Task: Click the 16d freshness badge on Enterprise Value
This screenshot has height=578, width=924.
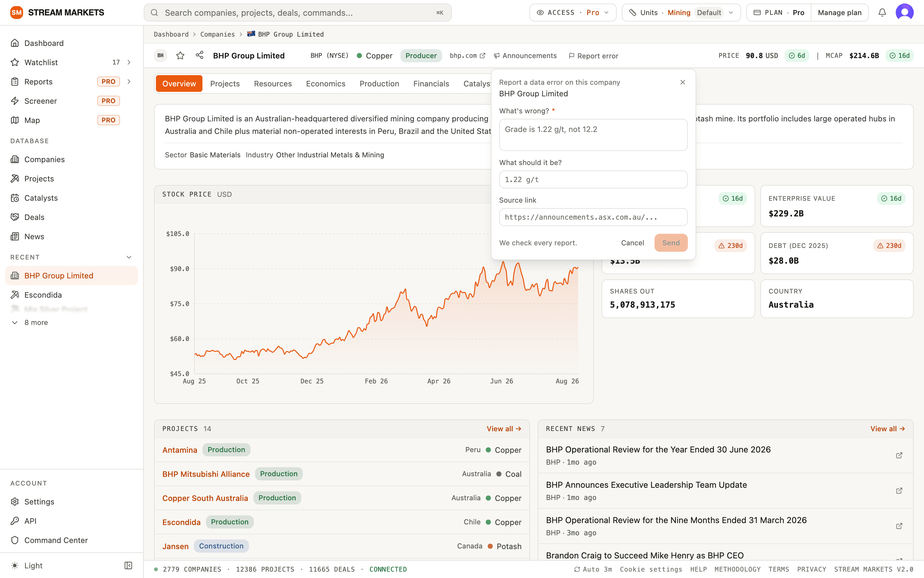Action: [x=891, y=198]
